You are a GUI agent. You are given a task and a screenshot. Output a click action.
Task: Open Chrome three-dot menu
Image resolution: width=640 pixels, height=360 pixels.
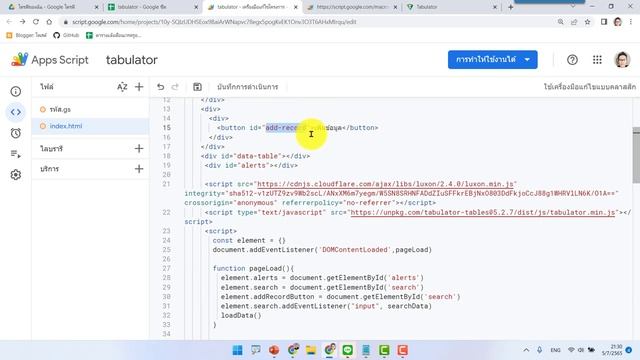(631, 22)
